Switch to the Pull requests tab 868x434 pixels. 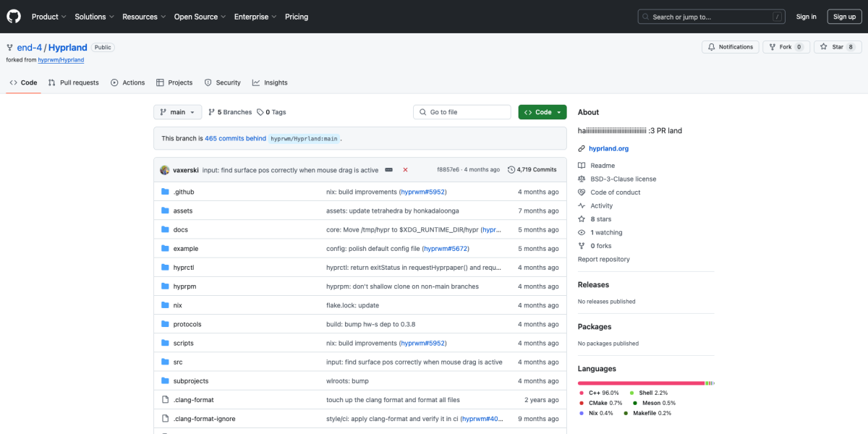point(73,82)
